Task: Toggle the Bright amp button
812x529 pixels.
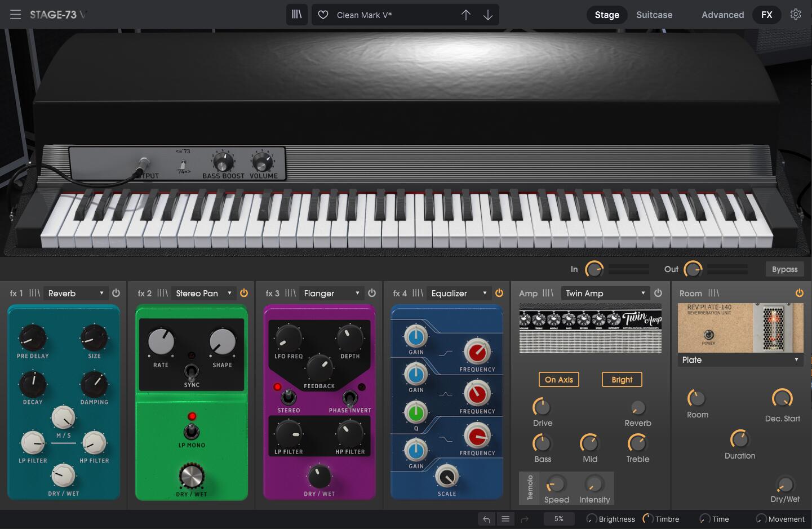Action: (x=622, y=380)
